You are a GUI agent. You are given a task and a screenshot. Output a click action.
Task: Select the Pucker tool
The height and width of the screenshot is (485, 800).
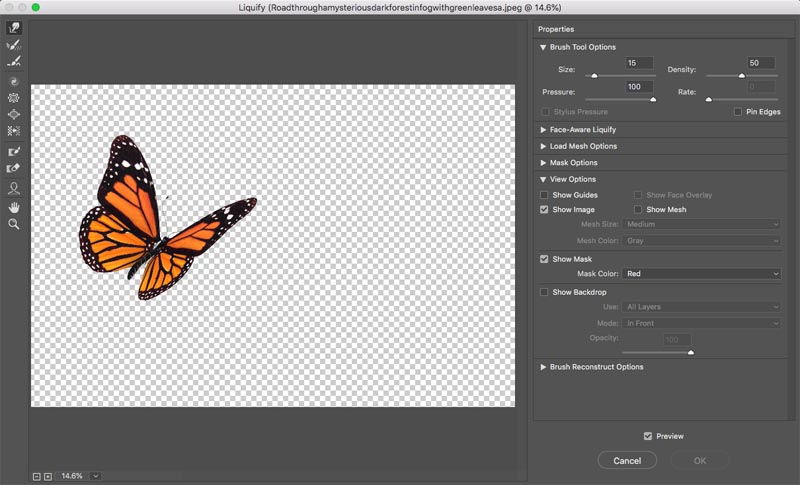tap(14, 98)
